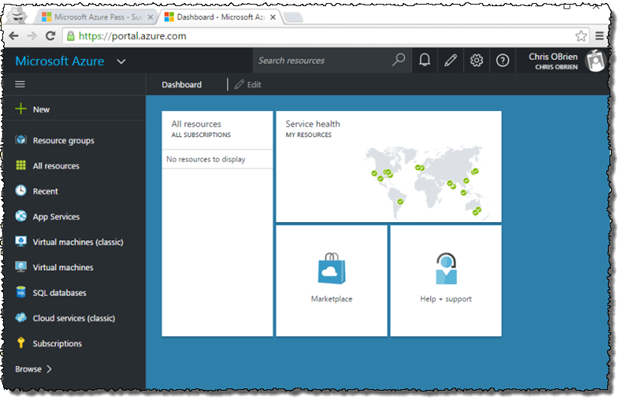Screen dimensions: 624x406
Task: Open New in the sidebar
Action: 41,109
